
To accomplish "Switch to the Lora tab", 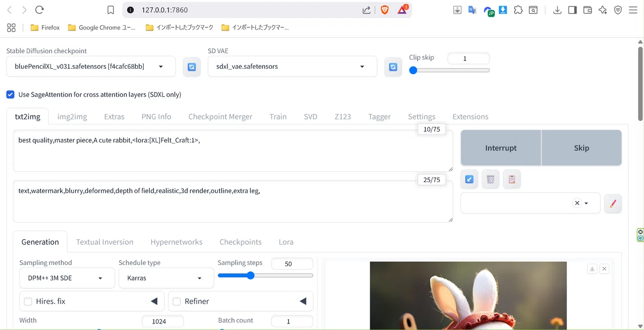I will [x=286, y=242].
